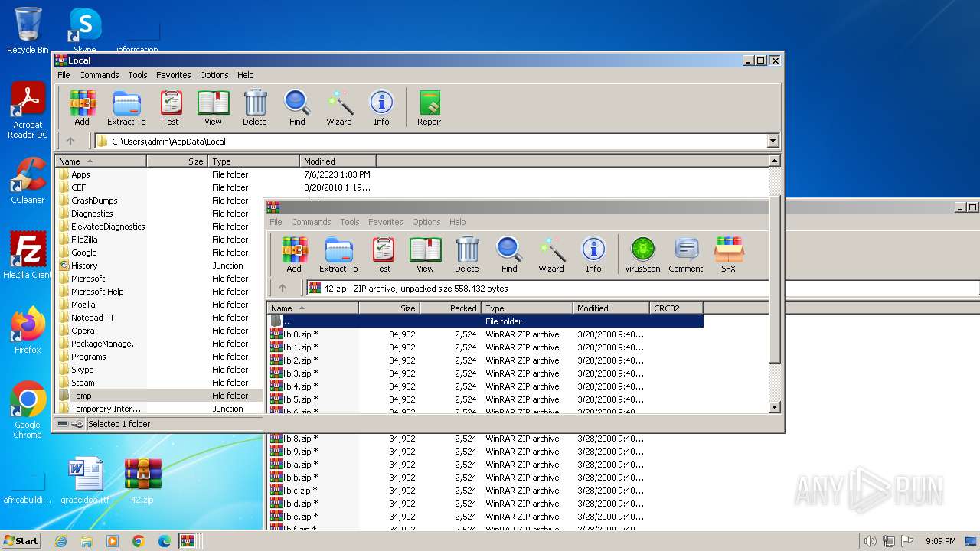Click View icon in 42.zip window toolbar

tap(425, 255)
